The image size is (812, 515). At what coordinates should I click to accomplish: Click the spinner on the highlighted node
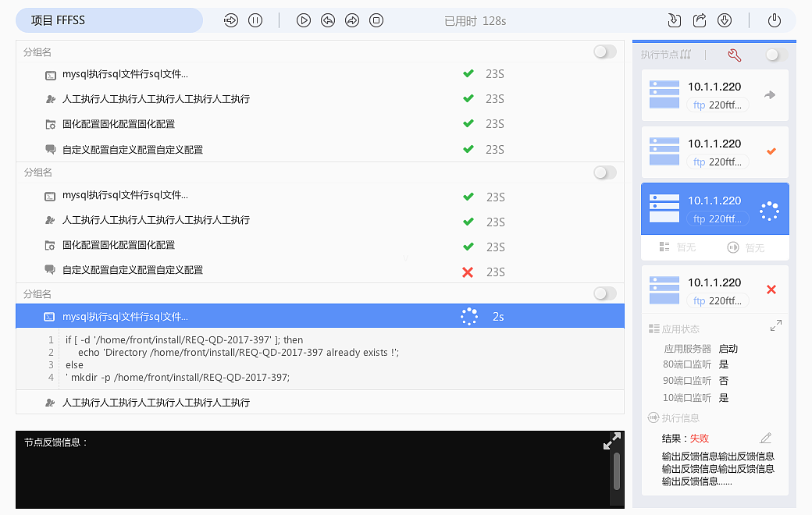tap(769, 211)
